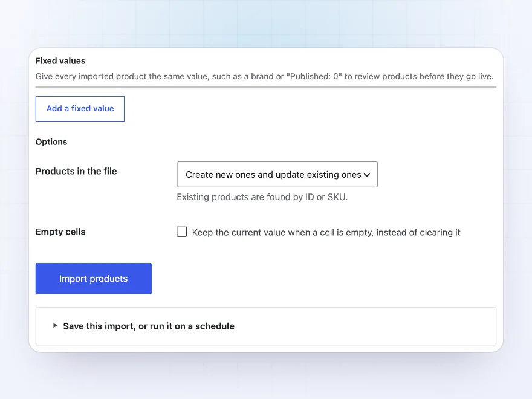The height and width of the screenshot is (399, 532).
Task: Click the 'Give every imported product' description
Action: tap(265, 76)
